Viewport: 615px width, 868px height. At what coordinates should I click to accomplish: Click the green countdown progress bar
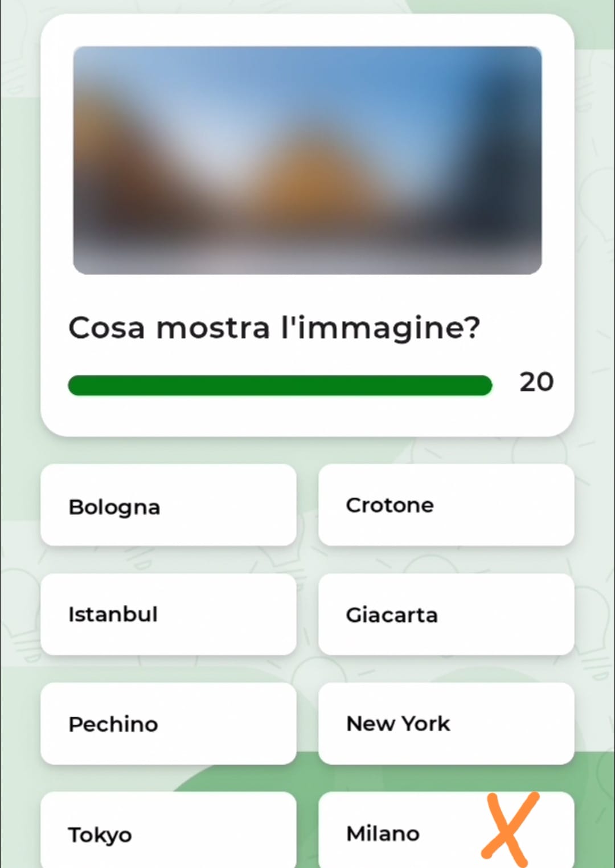[280, 385]
